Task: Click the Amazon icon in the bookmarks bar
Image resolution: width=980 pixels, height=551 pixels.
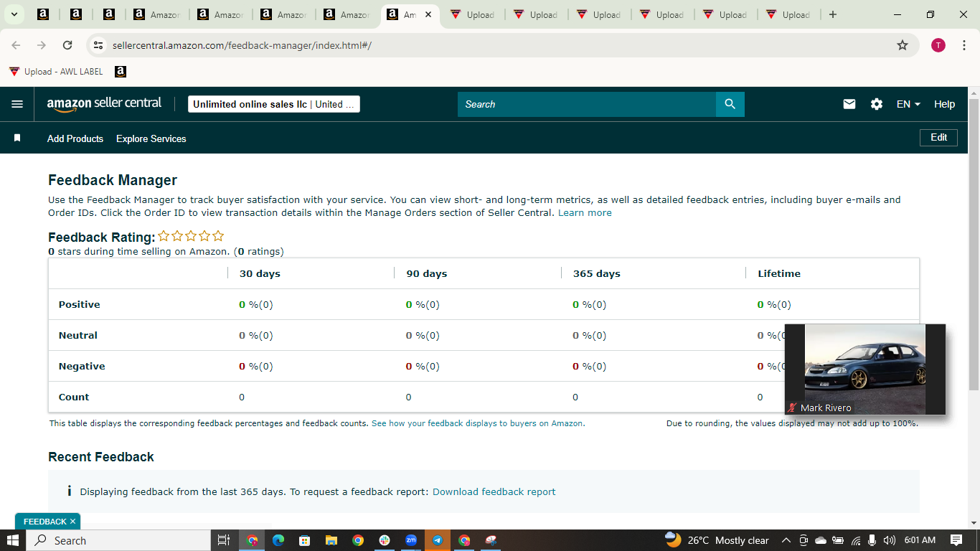Action: 121,72
